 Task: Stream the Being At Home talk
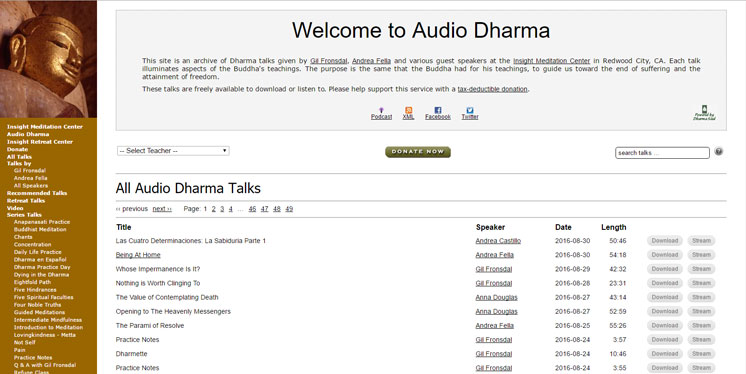click(701, 255)
